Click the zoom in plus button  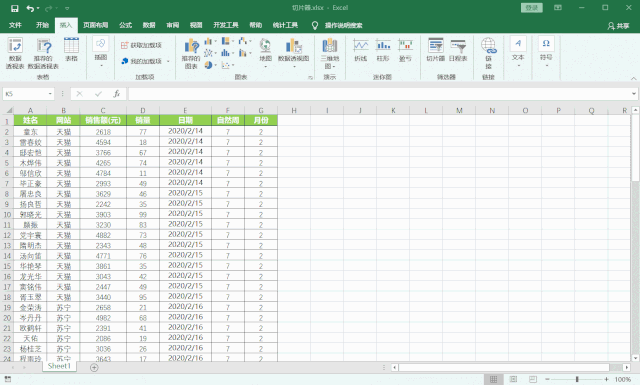point(607,379)
